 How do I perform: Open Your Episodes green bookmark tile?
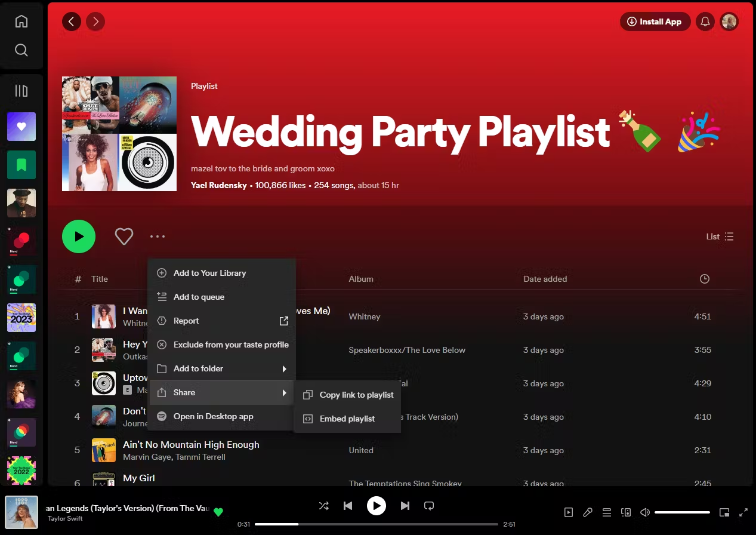21,165
